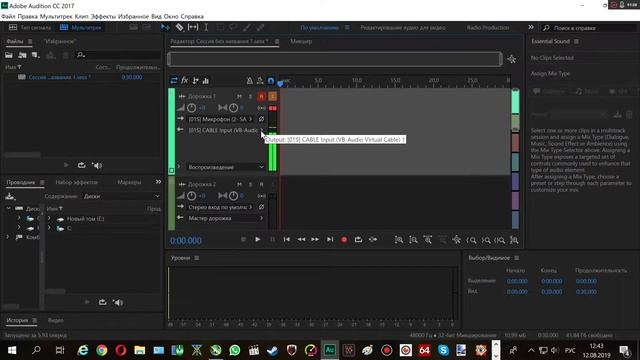Open the Эффекты menu
Screen dimensions: 640x360
[103, 17]
